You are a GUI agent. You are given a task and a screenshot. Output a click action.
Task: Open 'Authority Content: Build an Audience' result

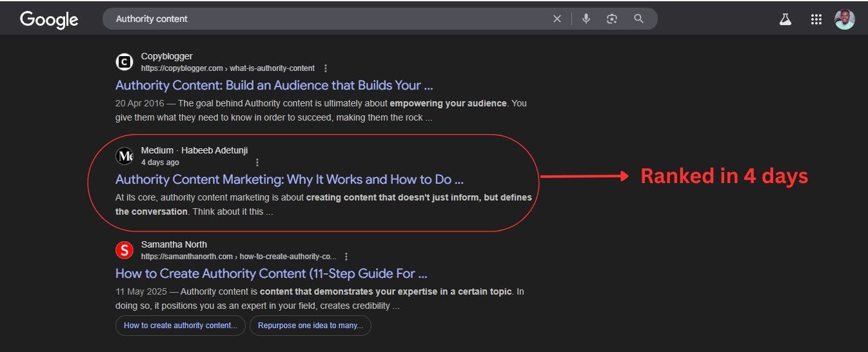coord(274,85)
